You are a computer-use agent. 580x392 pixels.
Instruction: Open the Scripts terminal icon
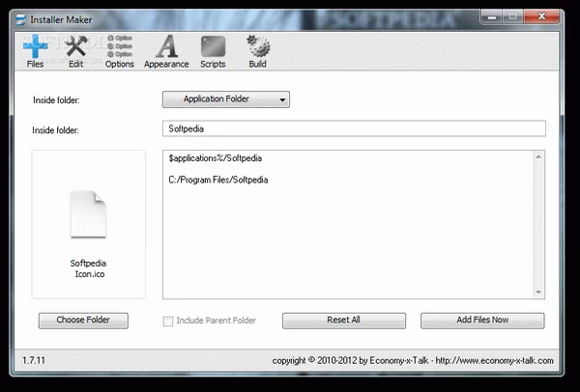213,51
